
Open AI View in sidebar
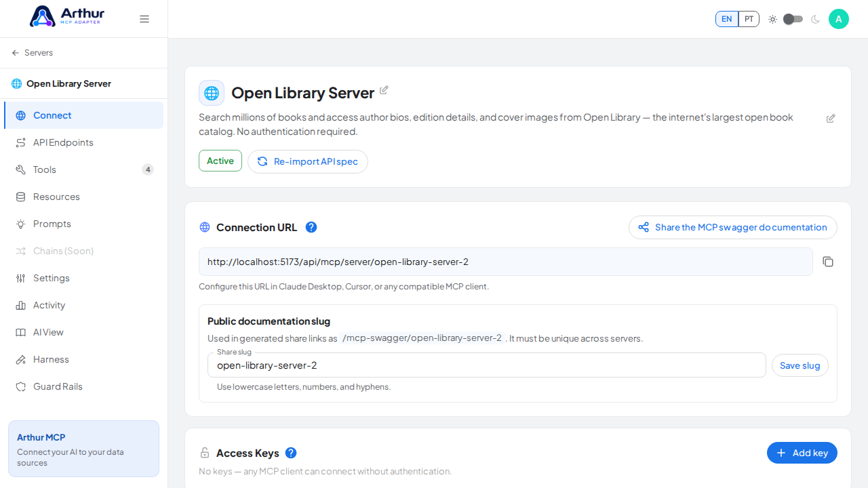[84, 332]
